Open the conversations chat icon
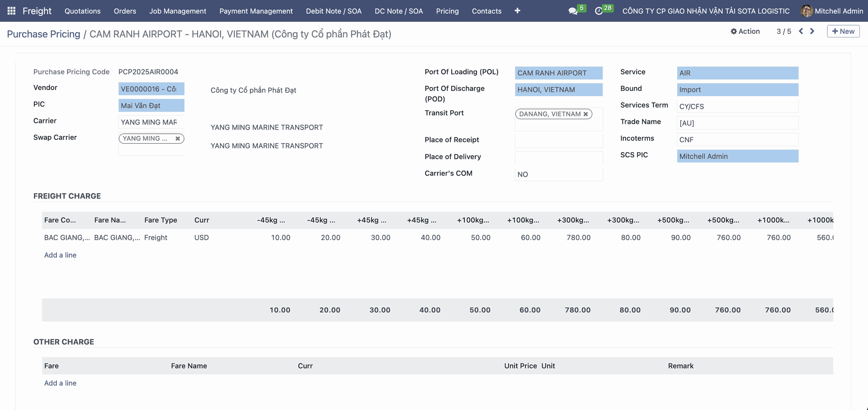 coord(573,11)
